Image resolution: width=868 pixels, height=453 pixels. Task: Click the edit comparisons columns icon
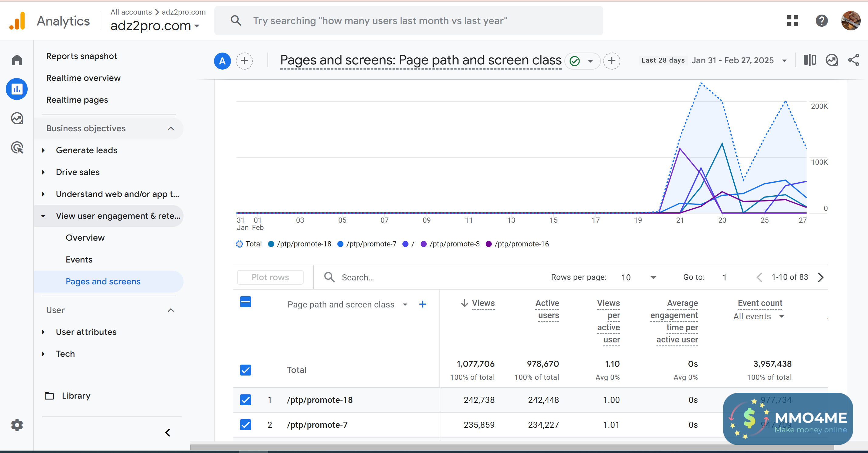point(810,60)
